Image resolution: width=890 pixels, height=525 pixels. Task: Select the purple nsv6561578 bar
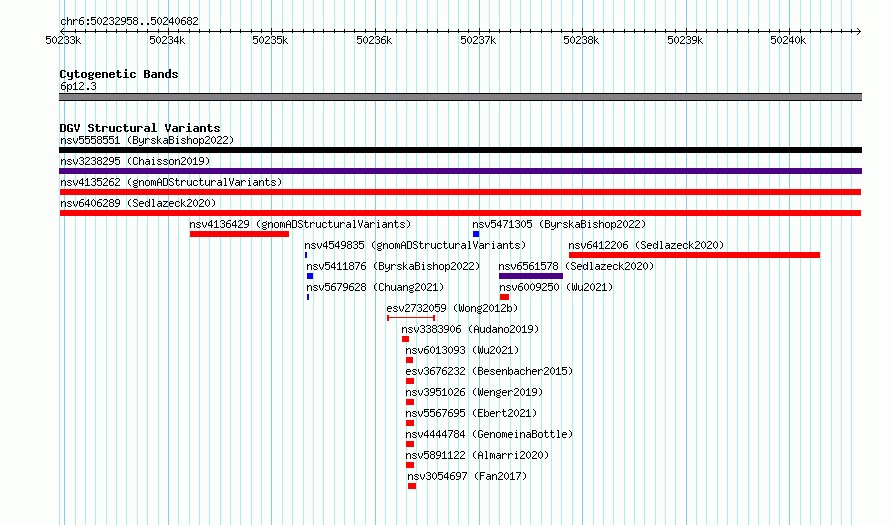click(x=531, y=276)
